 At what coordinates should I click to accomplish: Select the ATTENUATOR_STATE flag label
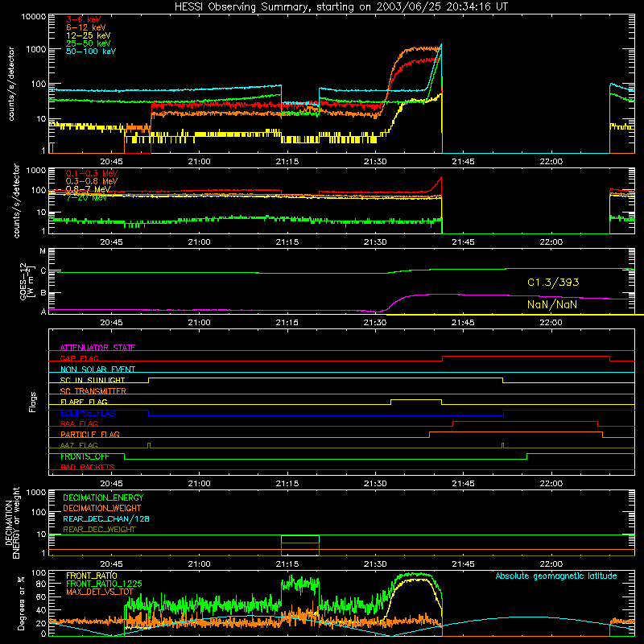pos(97,348)
